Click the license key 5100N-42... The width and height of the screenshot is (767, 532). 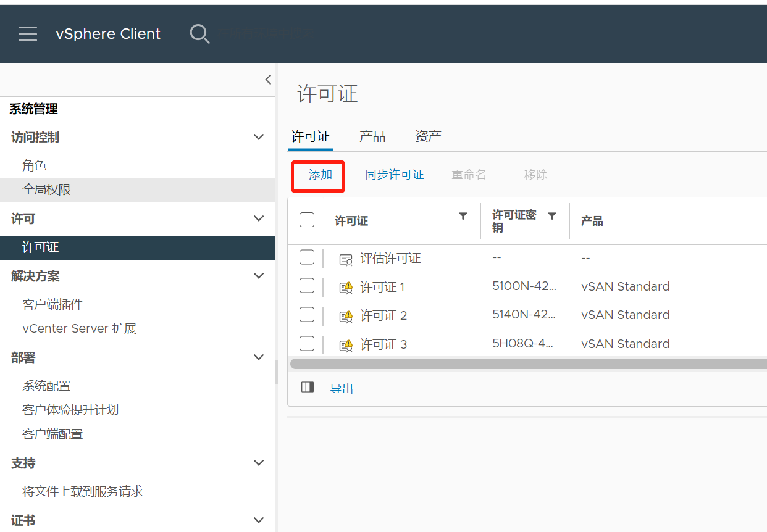524,286
